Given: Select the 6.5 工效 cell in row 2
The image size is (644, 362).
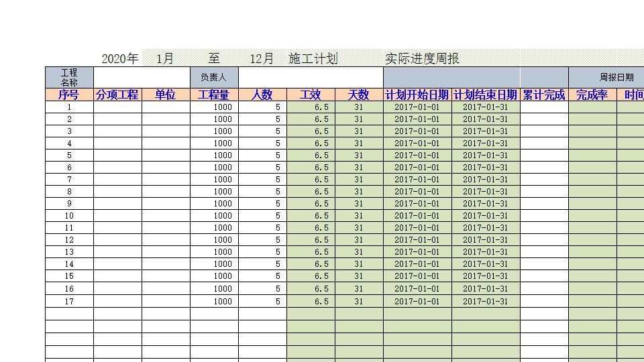Looking at the screenshot, I should 311,119.
